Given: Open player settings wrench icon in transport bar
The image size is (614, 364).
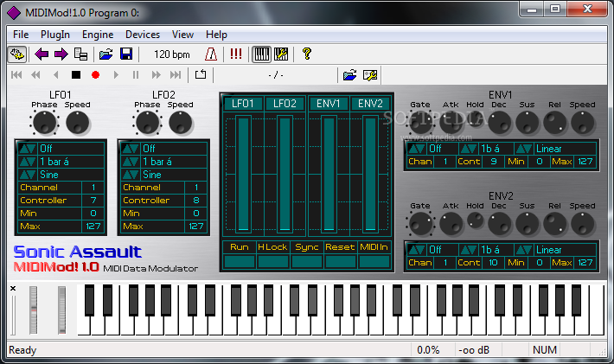Looking at the screenshot, I should click(x=370, y=74).
